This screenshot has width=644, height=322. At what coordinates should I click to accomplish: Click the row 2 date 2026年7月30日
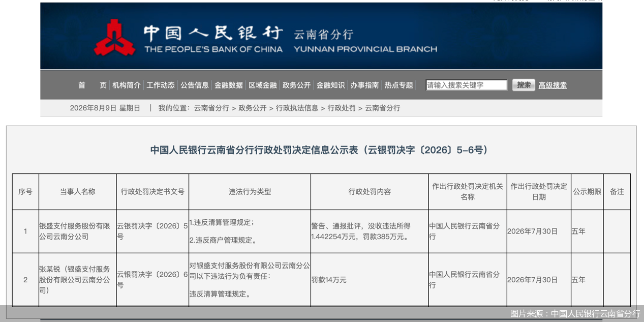532,280
